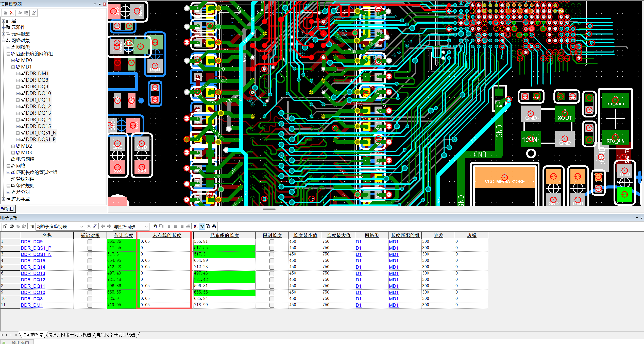This screenshot has width=644, height=344.
Task: Click the Align left icon
Action: (169, 226)
